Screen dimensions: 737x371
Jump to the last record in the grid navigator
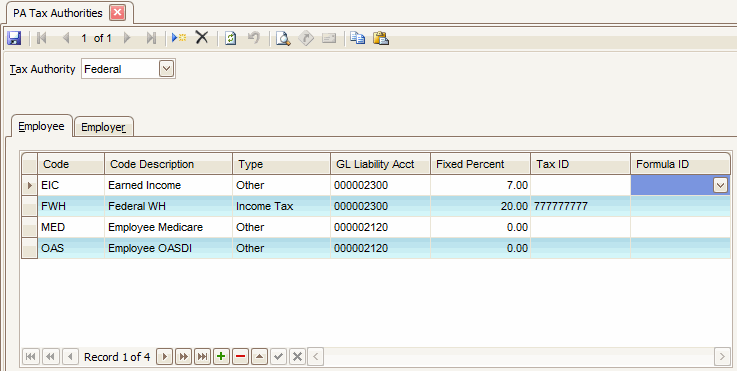(202, 356)
